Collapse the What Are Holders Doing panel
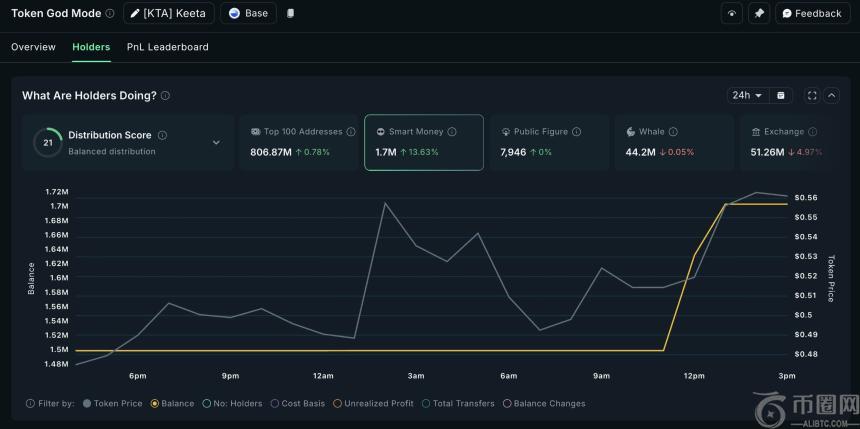 832,96
